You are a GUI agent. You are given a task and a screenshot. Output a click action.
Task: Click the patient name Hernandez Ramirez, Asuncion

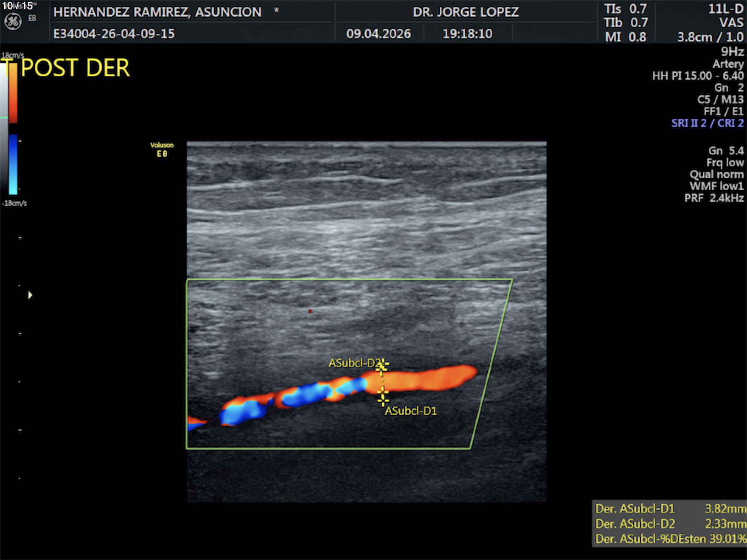point(157,12)
